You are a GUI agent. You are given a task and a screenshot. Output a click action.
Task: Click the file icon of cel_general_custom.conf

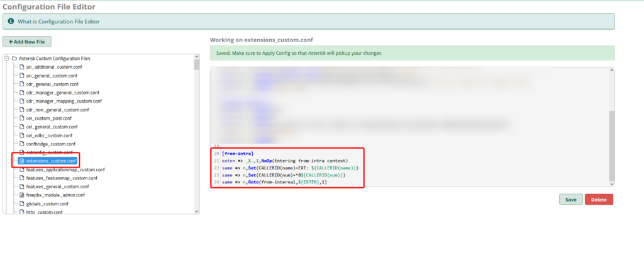pos(22,127)
